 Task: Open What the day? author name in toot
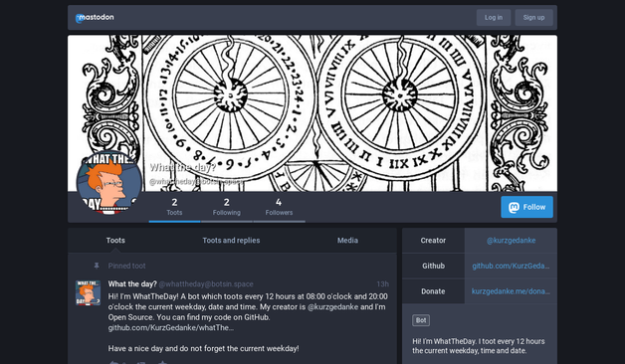tap(132, 284)
